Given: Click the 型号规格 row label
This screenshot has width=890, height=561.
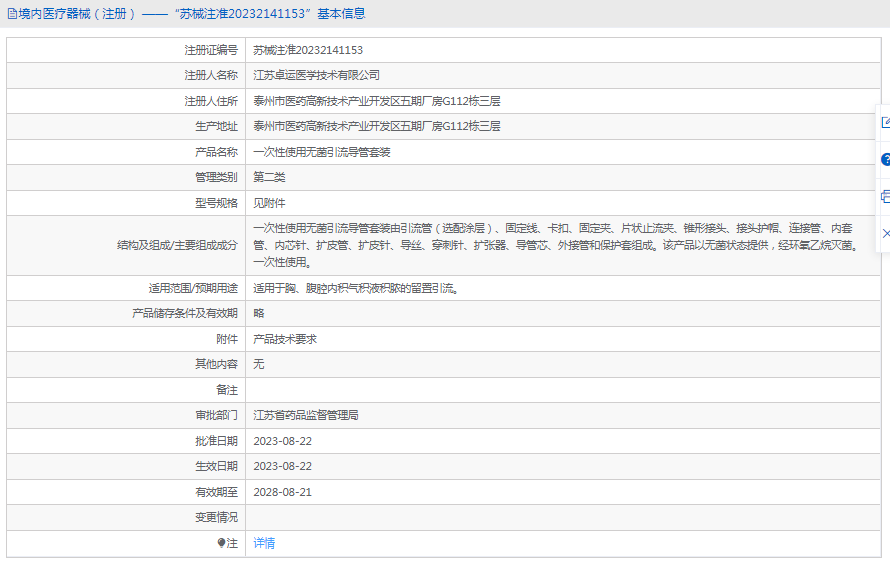Looking at the screenshot, I should [x=216, y=203].
